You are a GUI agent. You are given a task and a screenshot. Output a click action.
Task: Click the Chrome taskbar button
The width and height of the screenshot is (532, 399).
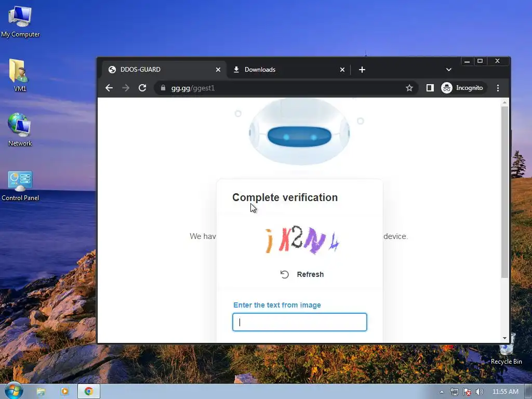tap(89, 391)
